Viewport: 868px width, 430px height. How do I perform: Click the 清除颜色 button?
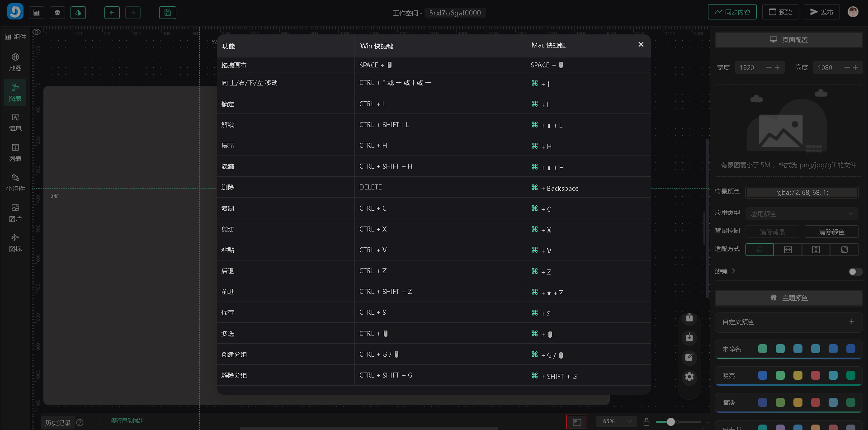click(831, 232)
